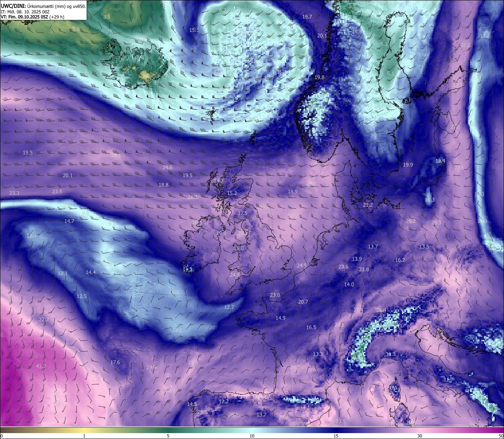Select the map value '19.8'

point(319,77)
